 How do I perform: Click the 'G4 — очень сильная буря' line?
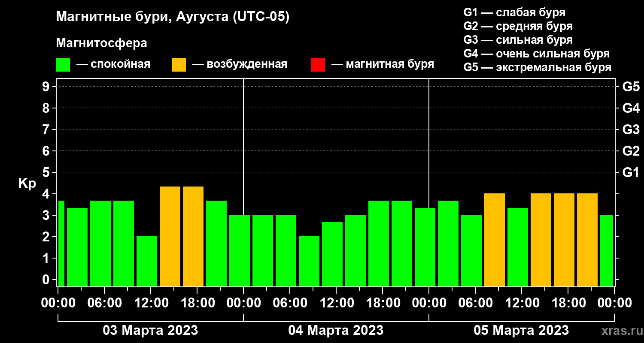[x=537, y=54]
